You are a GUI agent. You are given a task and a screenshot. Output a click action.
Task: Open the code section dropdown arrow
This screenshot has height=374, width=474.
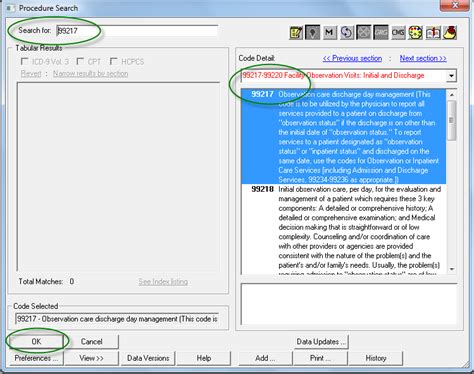451,76
